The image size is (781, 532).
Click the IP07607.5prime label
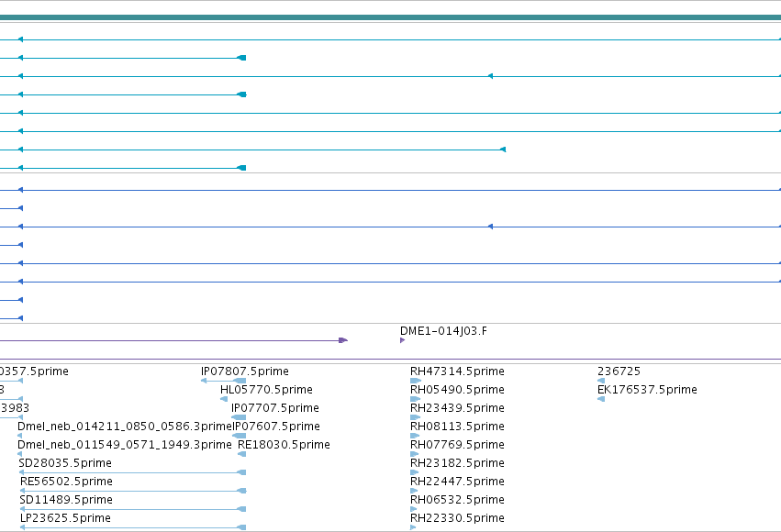pos(276,427)
